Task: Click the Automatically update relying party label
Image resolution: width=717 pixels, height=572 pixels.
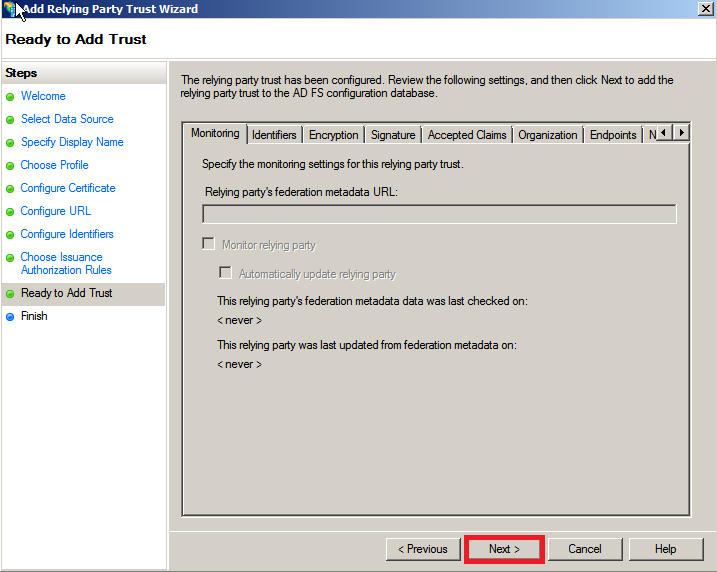Action: [x=317, y=274]
